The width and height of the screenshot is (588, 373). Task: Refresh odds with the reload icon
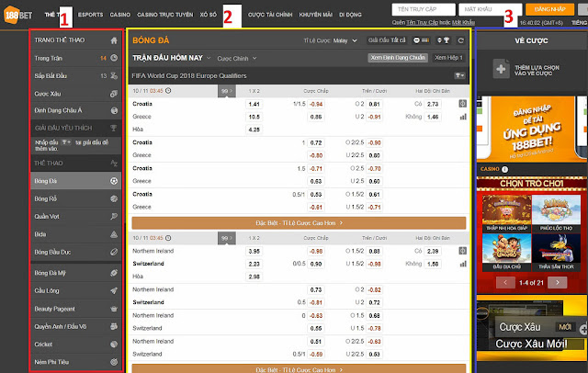click(x=461, y=40)
